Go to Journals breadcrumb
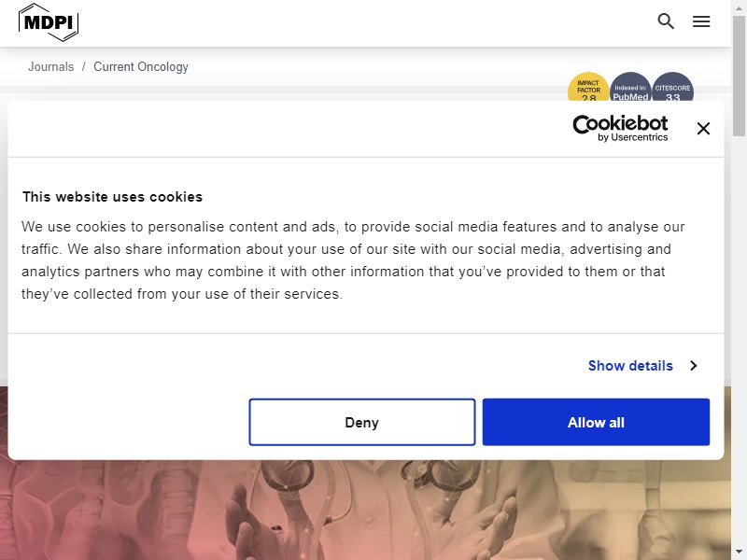The height and width of the screenshot is (560, 747). click(x=51, y=66)
